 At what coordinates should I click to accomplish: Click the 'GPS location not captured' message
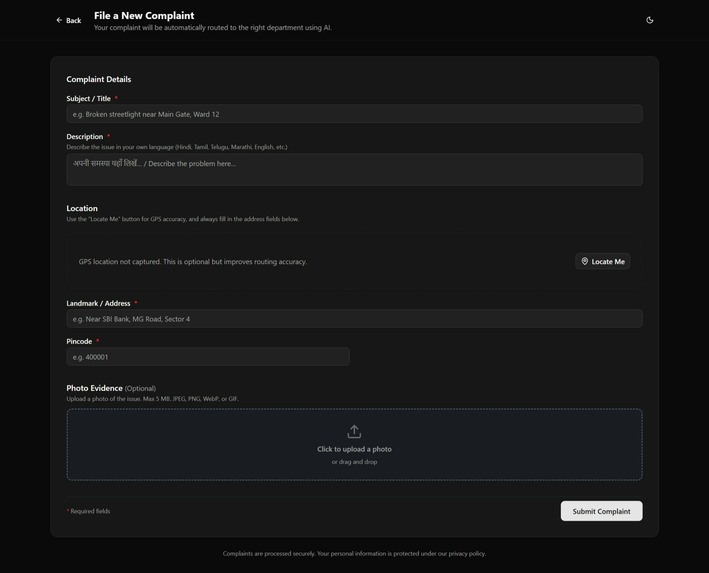[x=193, y=262]
